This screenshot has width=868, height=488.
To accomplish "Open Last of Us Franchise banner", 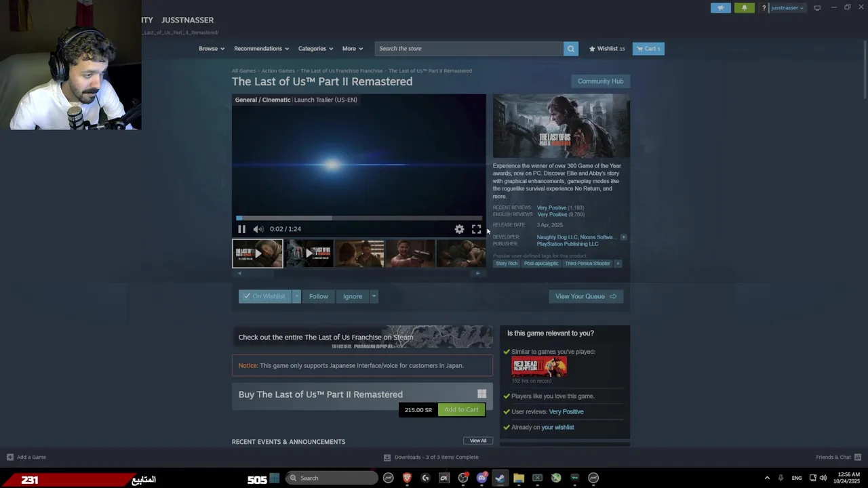I will coord(363,337).
